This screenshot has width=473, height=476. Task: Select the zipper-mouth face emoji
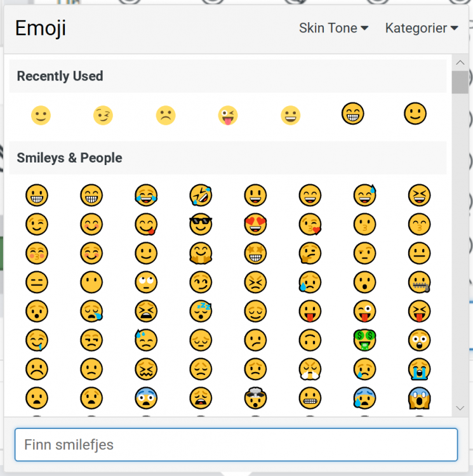pos(419,282)
